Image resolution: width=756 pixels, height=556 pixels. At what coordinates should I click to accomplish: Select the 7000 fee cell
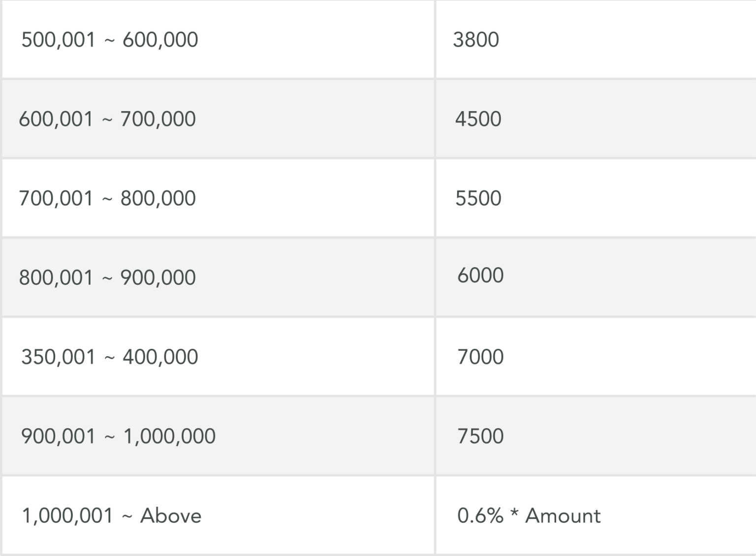coord(480,357)
